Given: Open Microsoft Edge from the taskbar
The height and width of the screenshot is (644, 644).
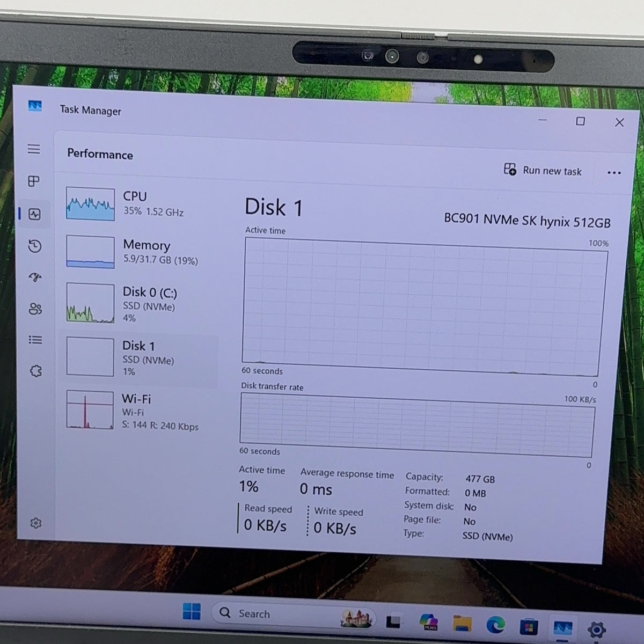Looking at the screenshot, I should coord(495,625).
